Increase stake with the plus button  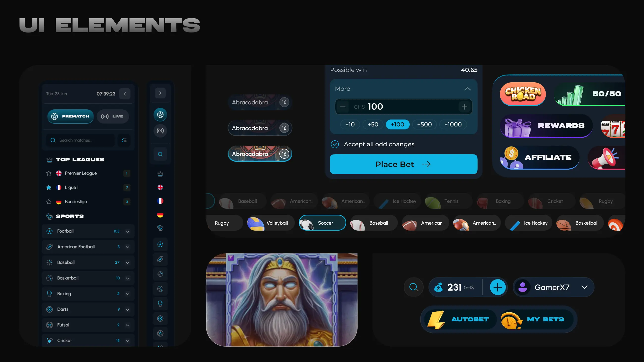coord(464,107)
